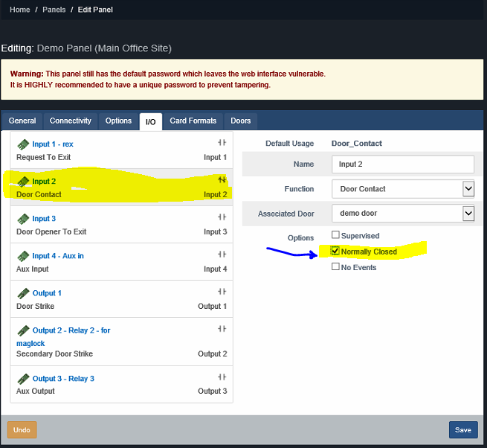Open the Function dropdown showing Door Contact

tap(402, 189)
